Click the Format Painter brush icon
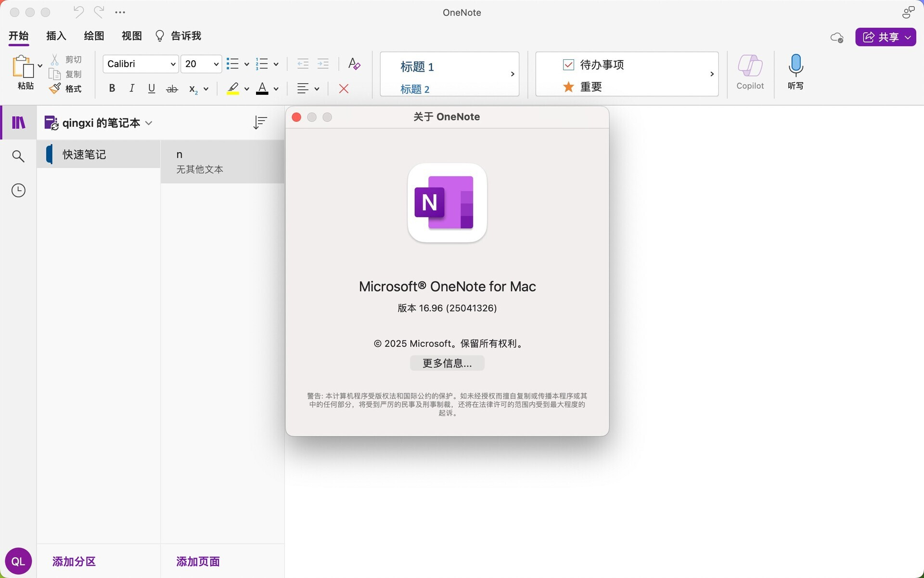 coord(55,88)
